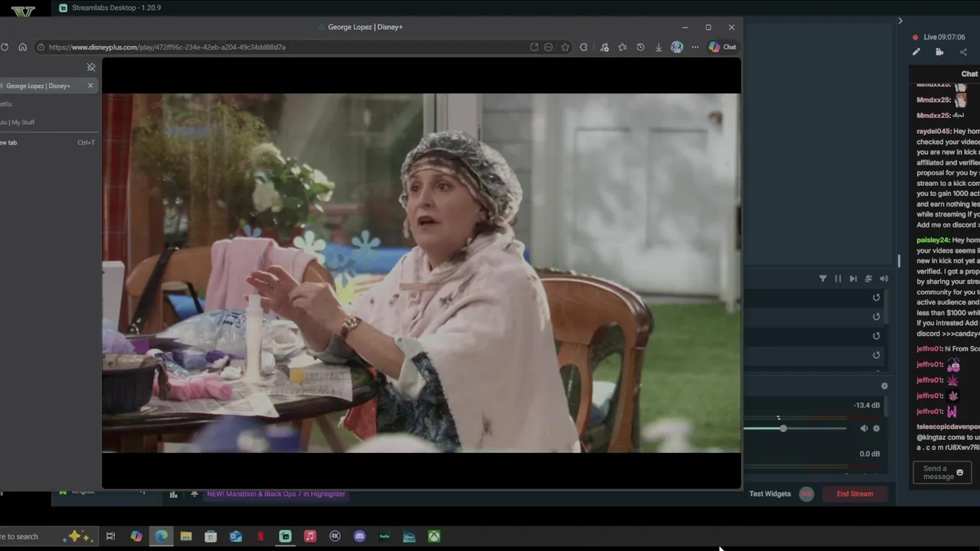Click the Streamlabs REC record button
The height and width of the screenshot is (551, 980).
tap(806, 494)
